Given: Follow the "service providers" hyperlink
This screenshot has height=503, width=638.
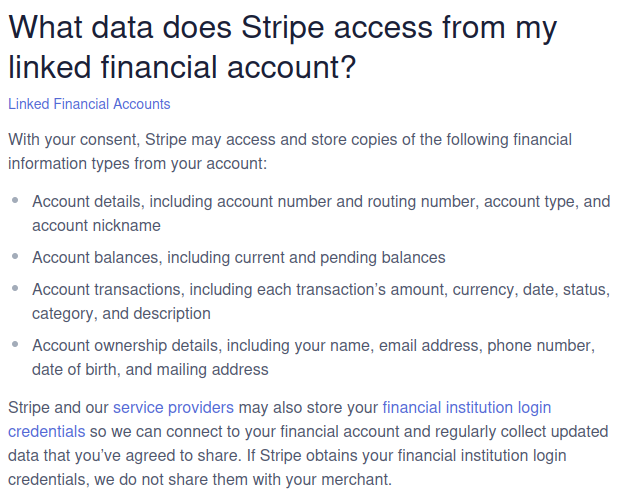Looking at the screenshot, I should (x=173, y=408).
